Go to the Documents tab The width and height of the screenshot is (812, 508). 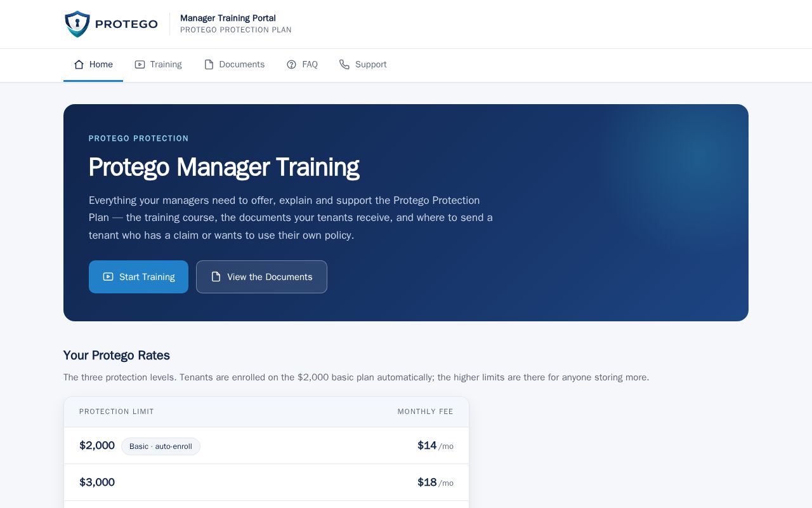coord(234,65)
